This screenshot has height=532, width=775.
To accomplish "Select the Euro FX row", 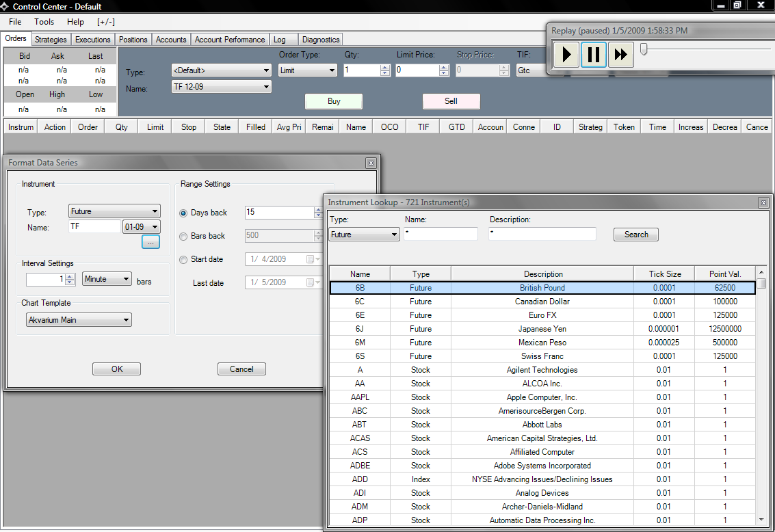I will tap(542, 315).
